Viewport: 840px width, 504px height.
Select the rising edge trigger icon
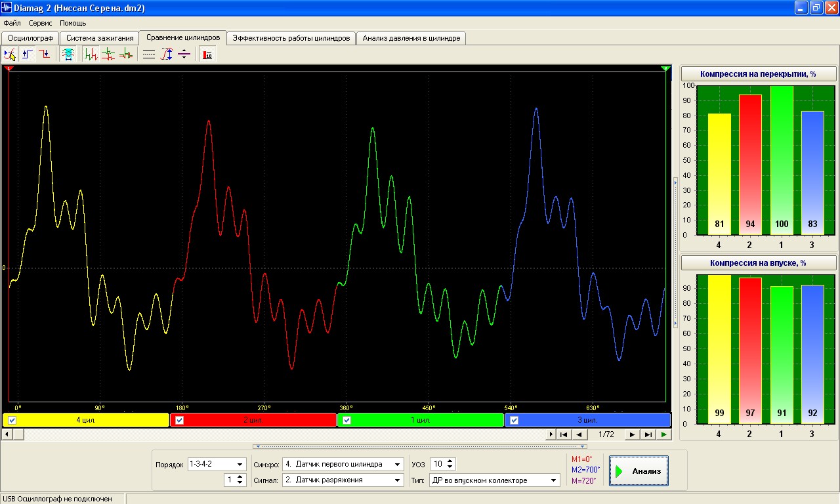28,54
